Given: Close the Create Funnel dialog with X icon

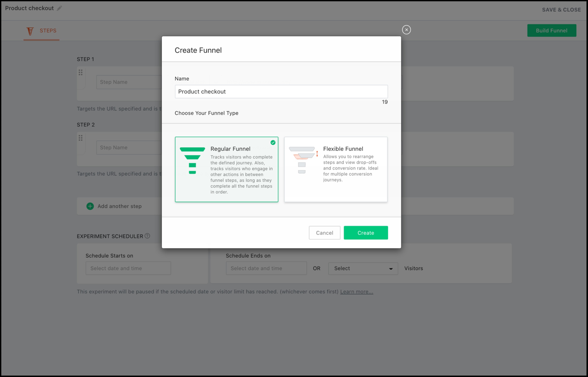Looking at the screenshot, I should 406,30.
